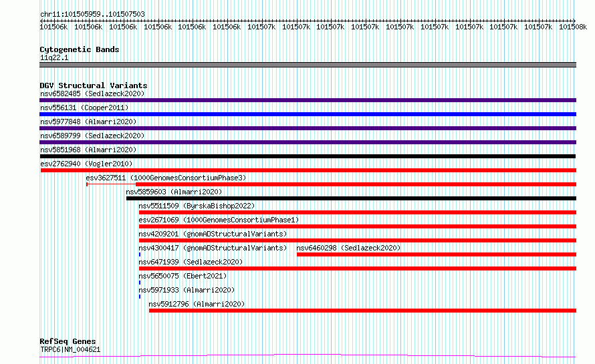Select the nsv5650075 (Ebert2021) label
595x364 pixels.
pos(183,276)
